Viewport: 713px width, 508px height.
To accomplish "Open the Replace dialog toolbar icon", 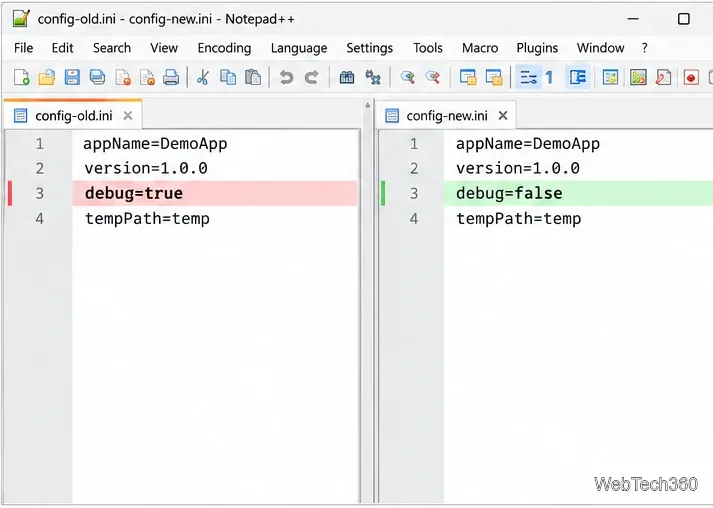I will pyautogui.click(x=373, y=77).
